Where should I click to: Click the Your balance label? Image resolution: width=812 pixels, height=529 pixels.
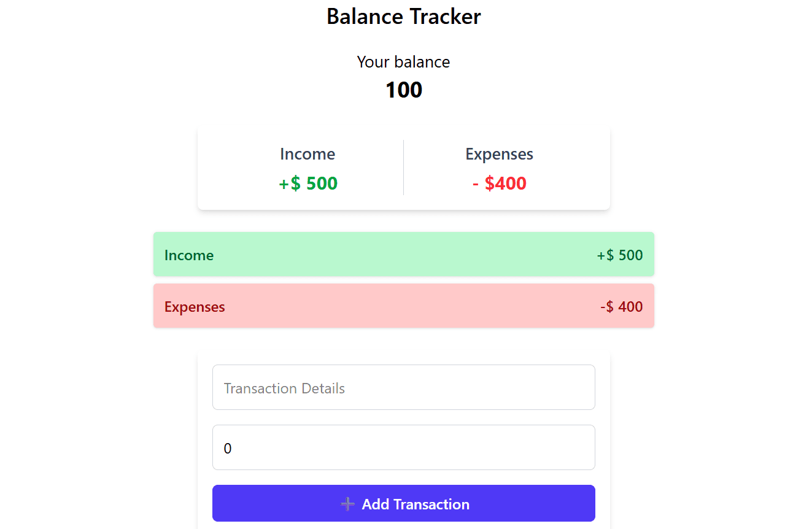pos(403,61)
